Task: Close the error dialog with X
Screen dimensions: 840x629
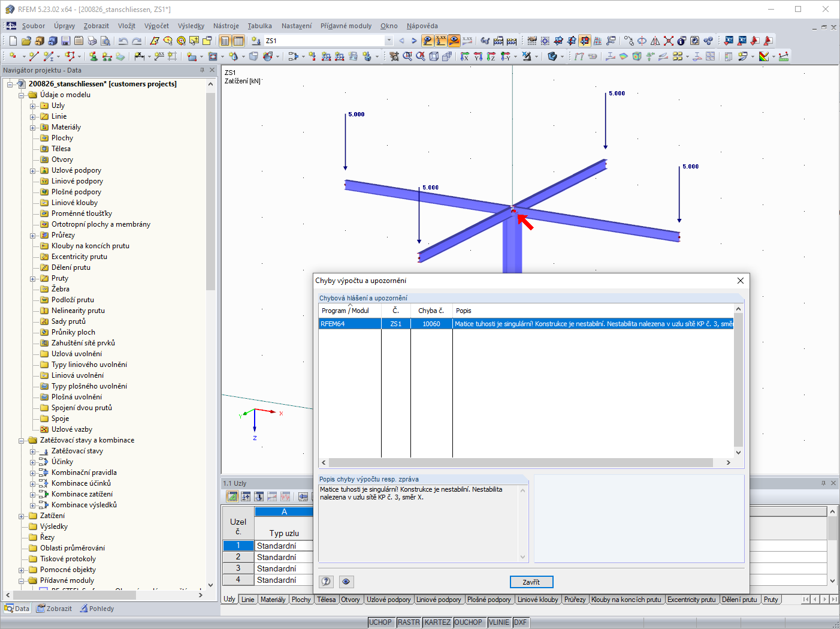Action: click(741, 281)
